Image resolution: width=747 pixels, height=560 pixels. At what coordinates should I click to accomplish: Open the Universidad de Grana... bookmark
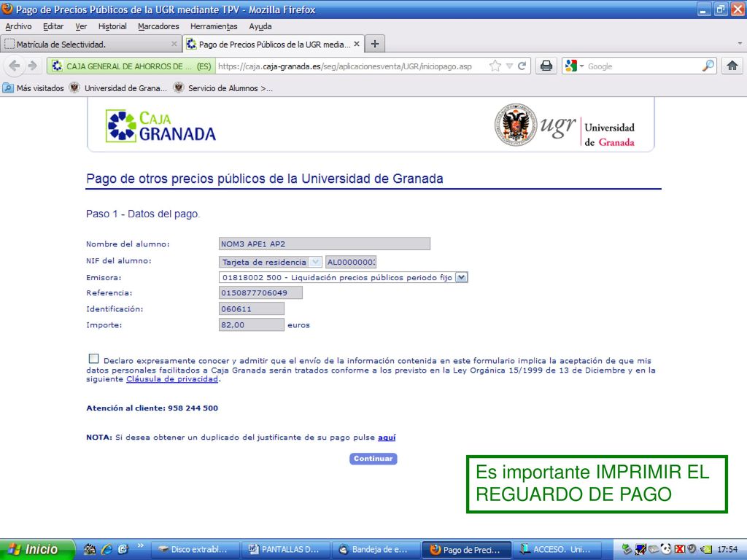click(118, 88)
